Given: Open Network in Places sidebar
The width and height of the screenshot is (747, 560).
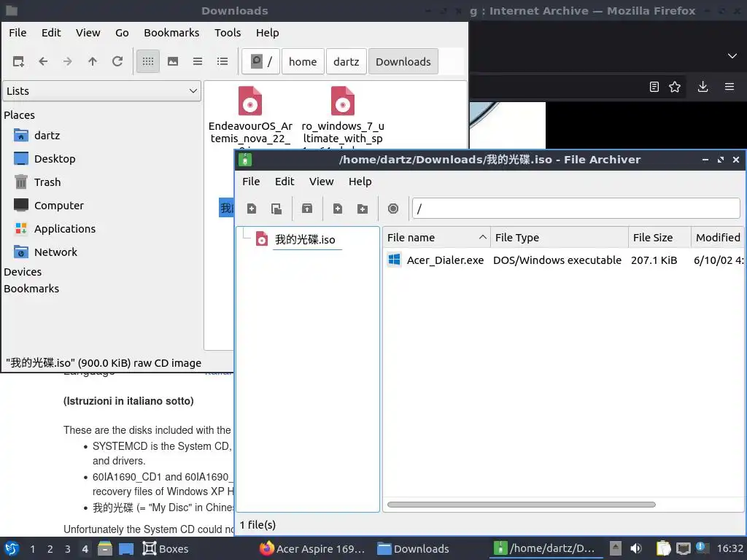Looking at the screenshot, I should [55, 252].
